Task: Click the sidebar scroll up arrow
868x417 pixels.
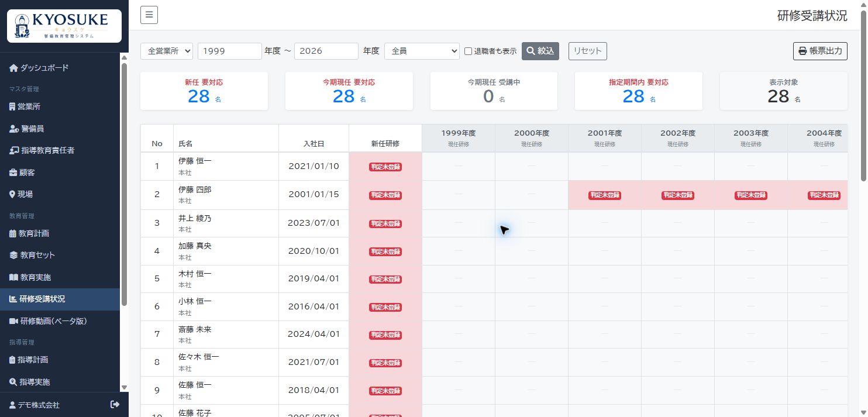Action: pyautogui.click(x=124, y=57)
